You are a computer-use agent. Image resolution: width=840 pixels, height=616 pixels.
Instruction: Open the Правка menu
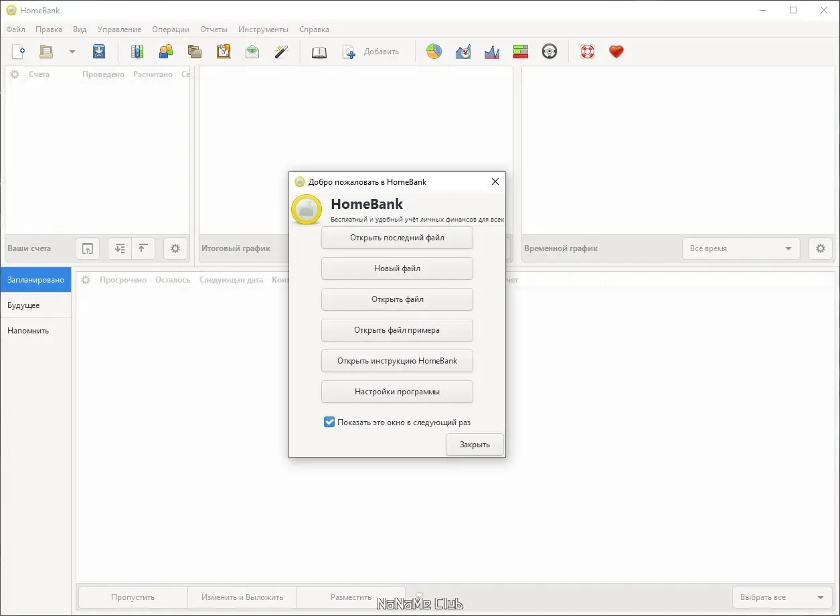(x=49, y=29)
